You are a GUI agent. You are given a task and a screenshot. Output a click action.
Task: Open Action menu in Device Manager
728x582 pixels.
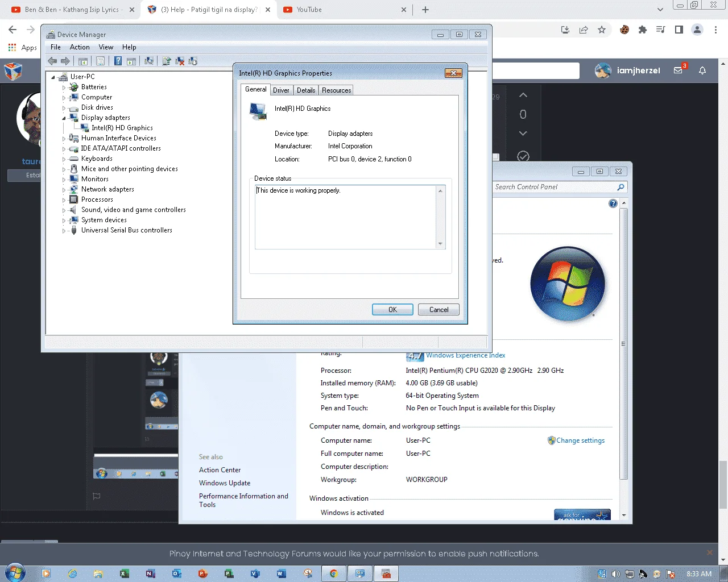(80, 47)
